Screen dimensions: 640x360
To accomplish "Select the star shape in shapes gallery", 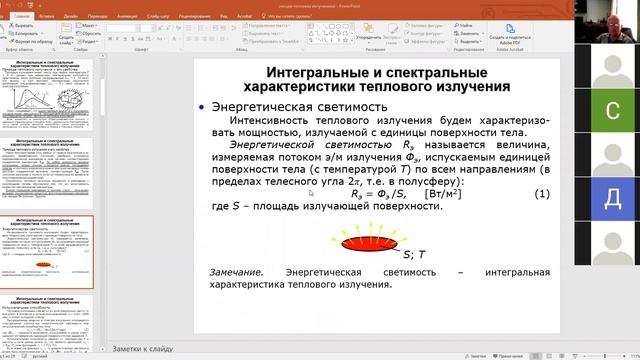I will [345, 40].
